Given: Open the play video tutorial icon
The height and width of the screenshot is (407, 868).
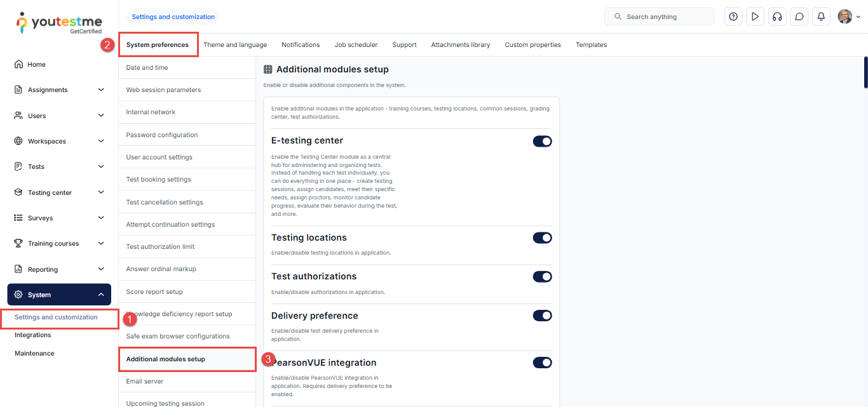Looking at the screenshot, I should [x=755, y=17].
